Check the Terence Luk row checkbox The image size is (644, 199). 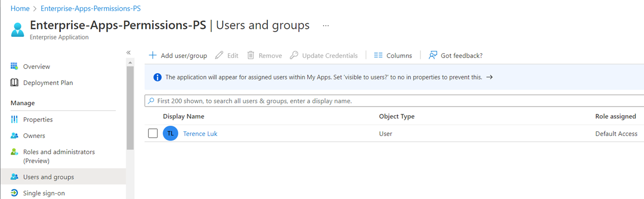tap(153, 133)
